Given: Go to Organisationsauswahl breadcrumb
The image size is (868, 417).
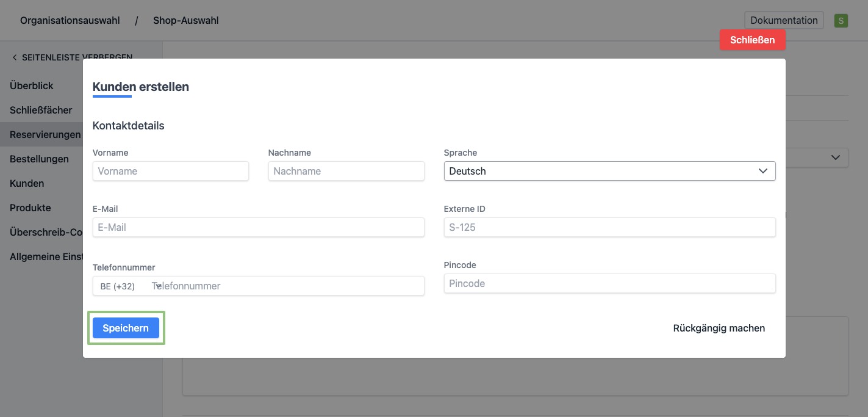Looking at the screenshot, I should 70,21.
